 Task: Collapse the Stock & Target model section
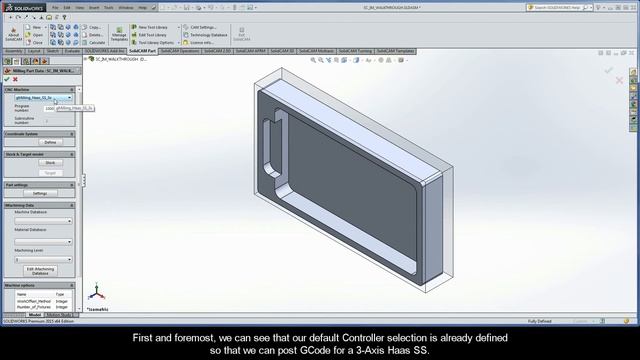point(72,154)
